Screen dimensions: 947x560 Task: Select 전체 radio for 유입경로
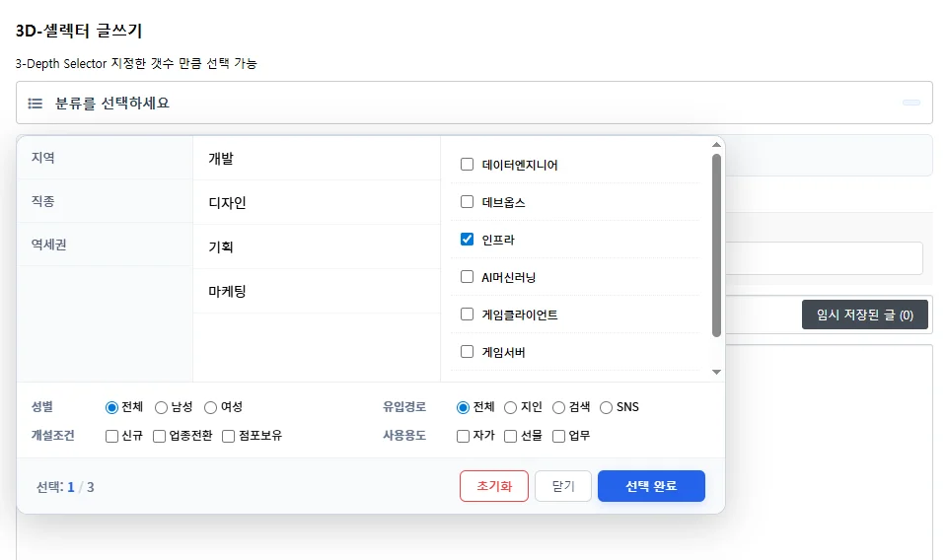pos(463,407)
